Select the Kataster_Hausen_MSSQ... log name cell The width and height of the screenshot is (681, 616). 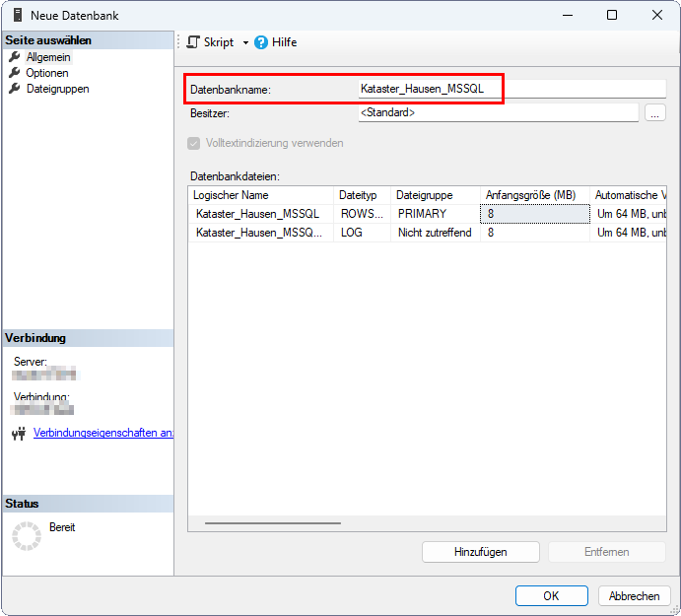tap(261, 233)
